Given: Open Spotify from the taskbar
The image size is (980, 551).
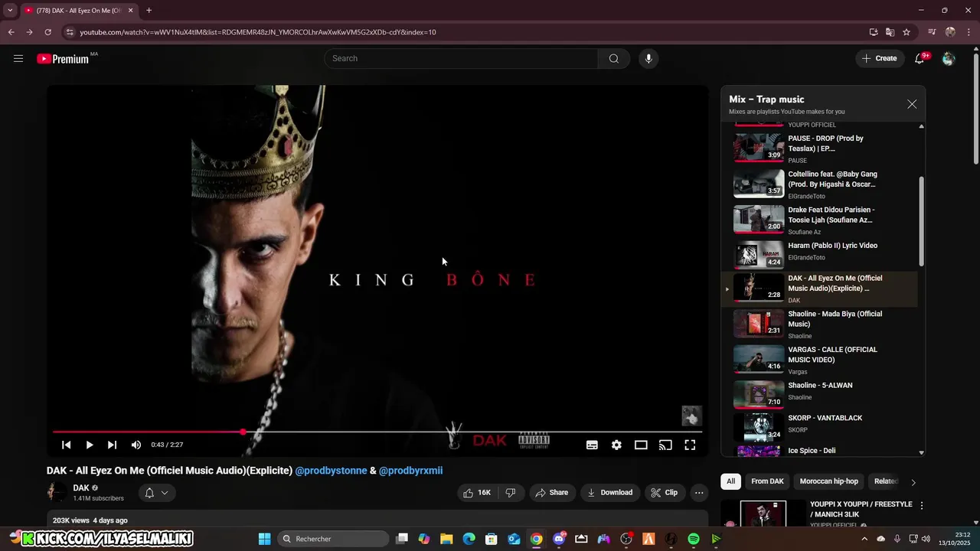Looking at the screenshot, I should [x=694, y=539].
